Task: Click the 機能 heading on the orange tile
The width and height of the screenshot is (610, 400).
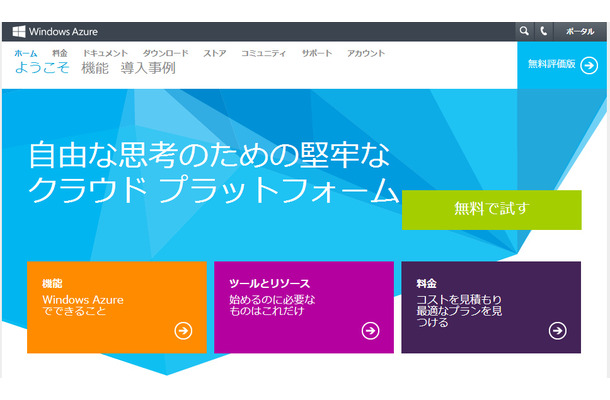Action: [52, 284]
